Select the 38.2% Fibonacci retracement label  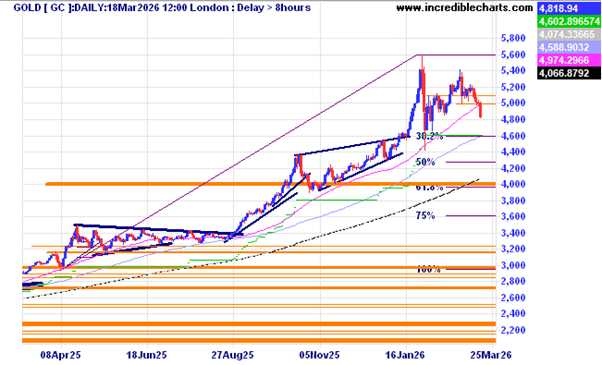click(430, 136)
